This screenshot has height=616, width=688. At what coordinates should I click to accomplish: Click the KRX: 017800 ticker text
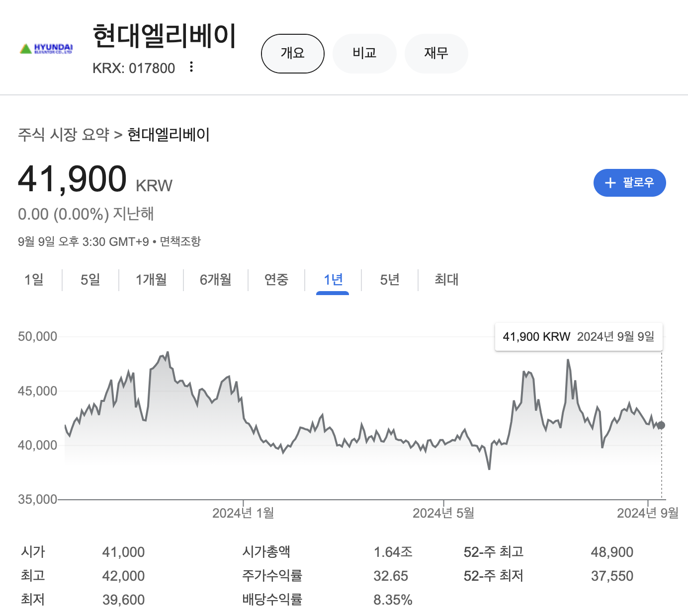coord(134,68)
